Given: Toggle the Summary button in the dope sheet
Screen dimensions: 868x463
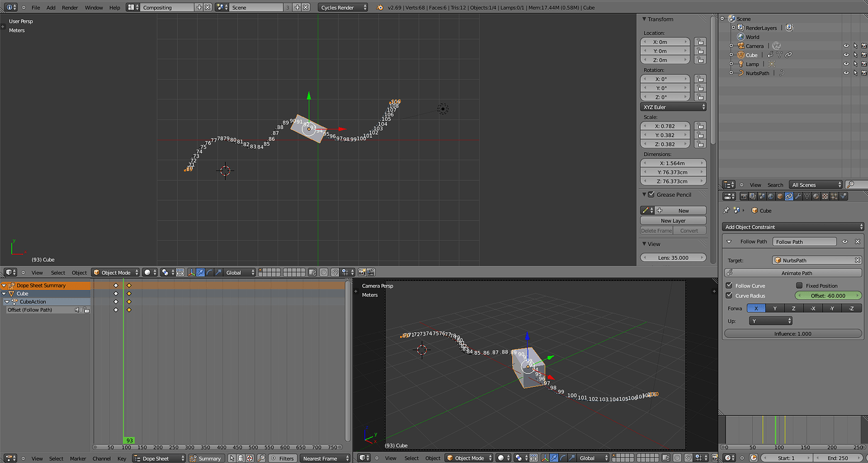Looking at the screenshot, I should click(206, 459).
